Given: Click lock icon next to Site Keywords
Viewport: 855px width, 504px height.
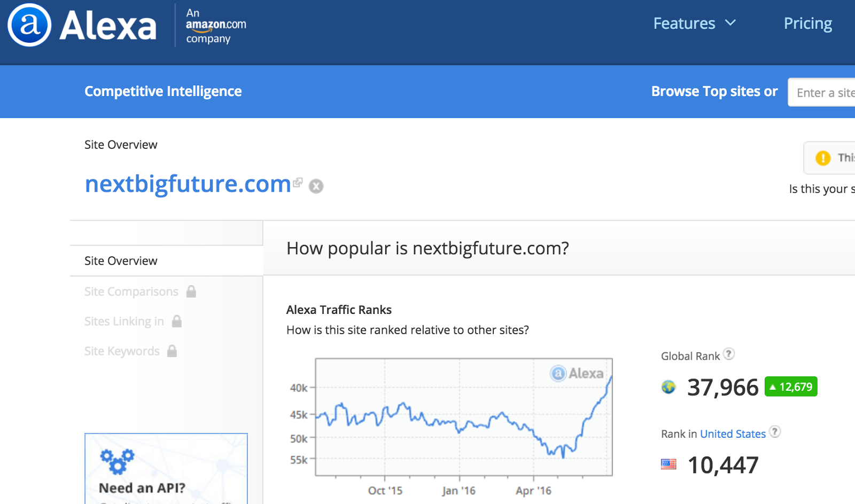Looking at the screenshot, I should pos(172,351).
